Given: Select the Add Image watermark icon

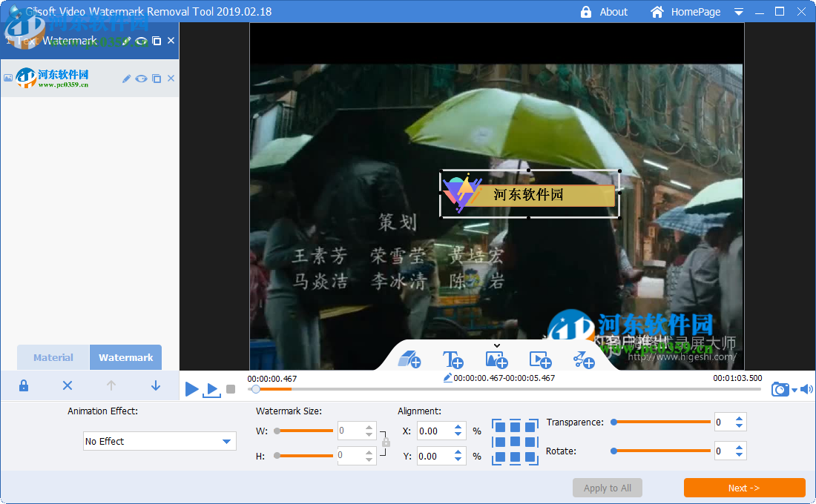Looking at the screenshot, I should click(x=496, y=359).
